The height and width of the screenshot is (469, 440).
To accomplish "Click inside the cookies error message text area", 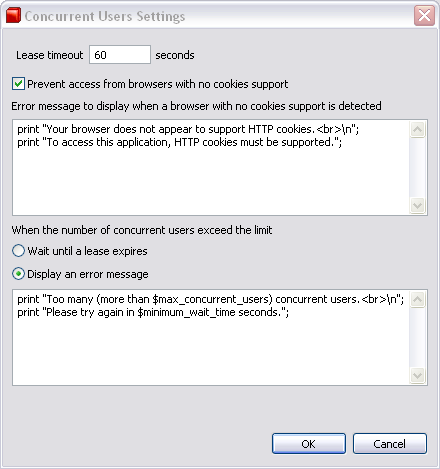I will [211, 167].
